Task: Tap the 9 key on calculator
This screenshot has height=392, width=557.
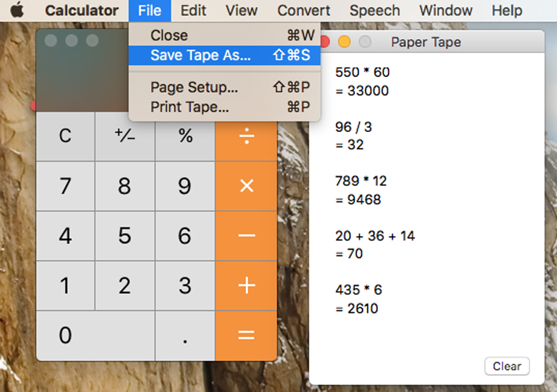Action: tap(185, 186)
